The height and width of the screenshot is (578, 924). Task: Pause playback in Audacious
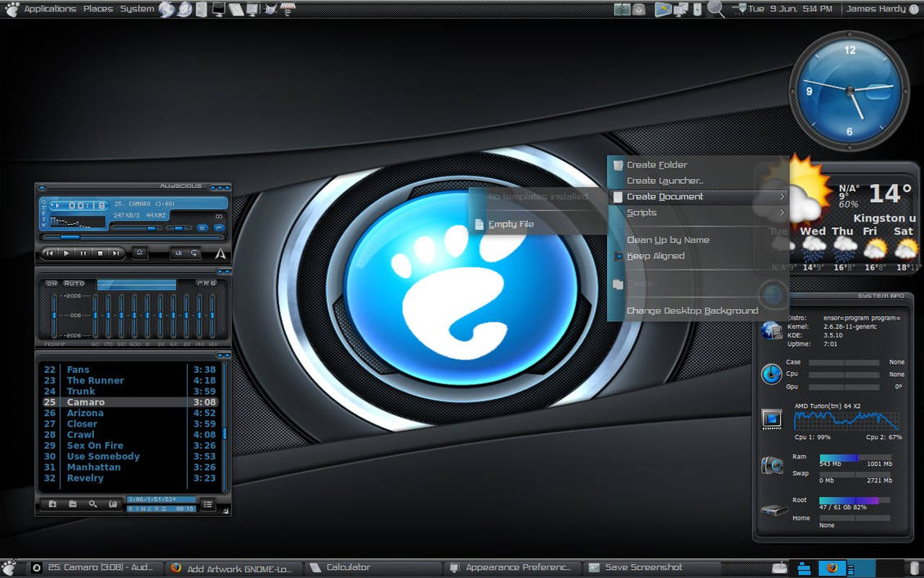(83, 253)
